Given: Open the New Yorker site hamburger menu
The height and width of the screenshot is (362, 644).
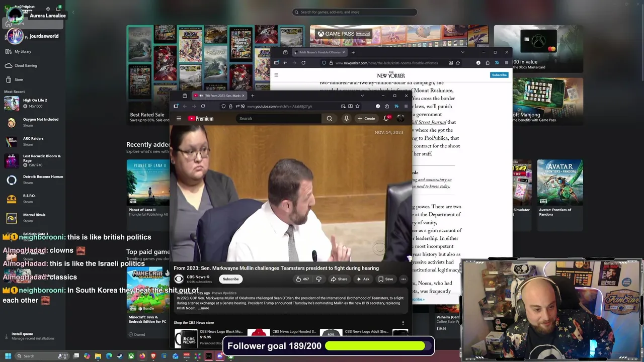Looking at the screenshot, I should coord(276,75).
